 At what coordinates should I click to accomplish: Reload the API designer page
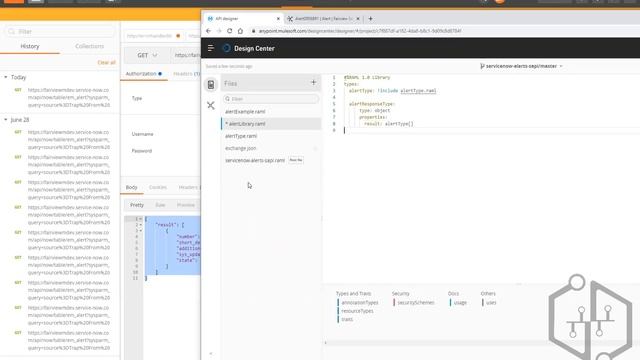click(x=229, y=31)
